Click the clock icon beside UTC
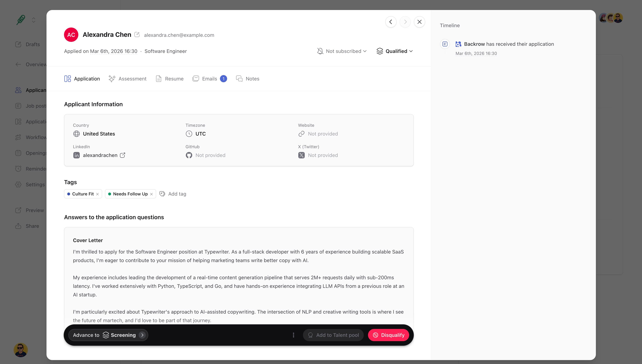 point(189,134)
